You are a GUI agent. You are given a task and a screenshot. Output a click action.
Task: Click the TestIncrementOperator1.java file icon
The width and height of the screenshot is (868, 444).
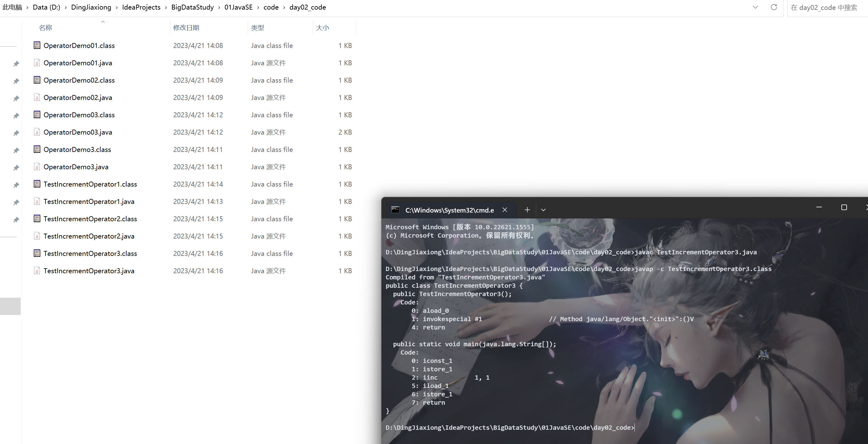[37, 202]
